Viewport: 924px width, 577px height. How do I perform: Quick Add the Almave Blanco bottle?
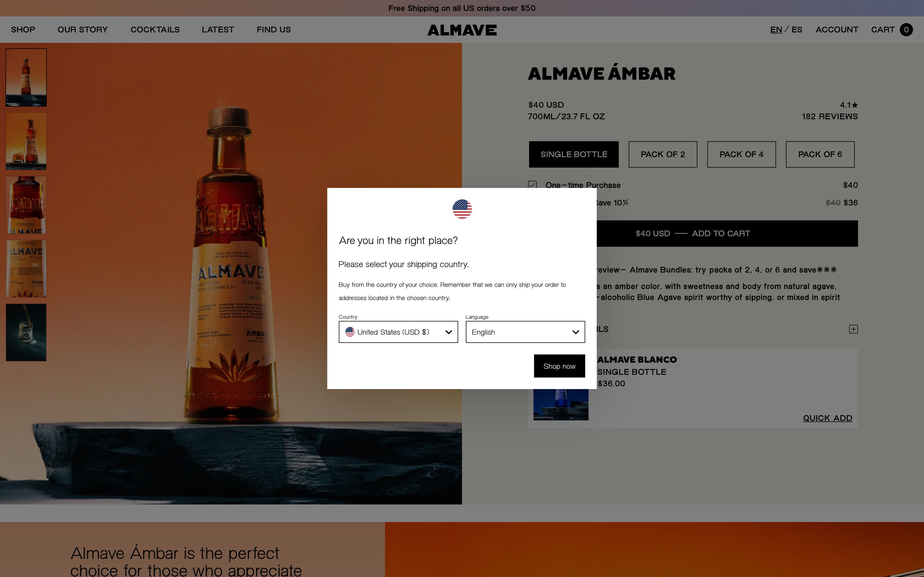(827, 418)
